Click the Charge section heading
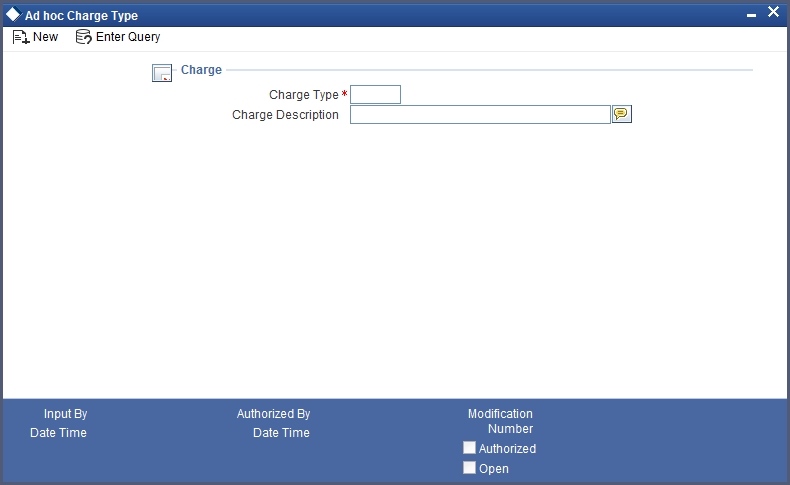Screen dimensions: 790x485 (201, 70)
